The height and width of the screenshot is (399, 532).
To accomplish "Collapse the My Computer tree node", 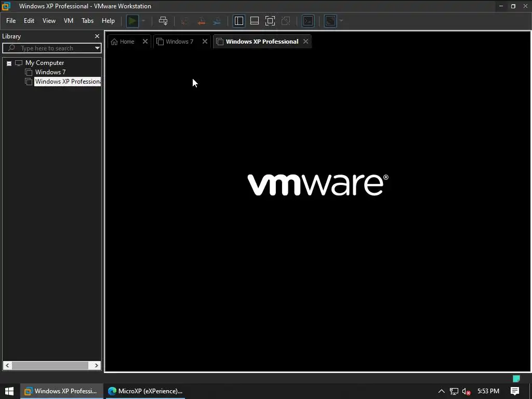I will [9, 63].
